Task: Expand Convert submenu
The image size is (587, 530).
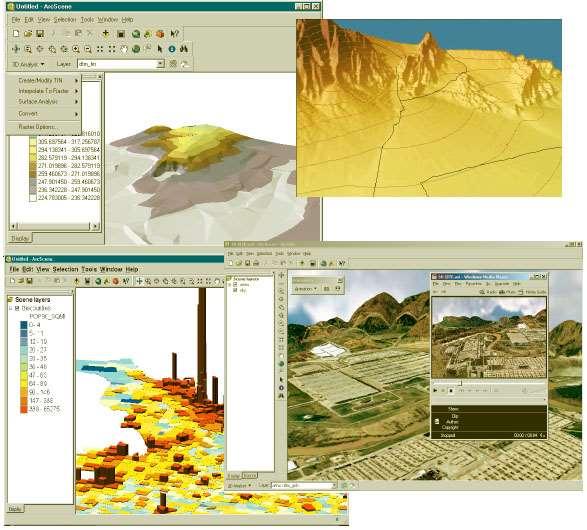Action: click(x=76, y=114)
